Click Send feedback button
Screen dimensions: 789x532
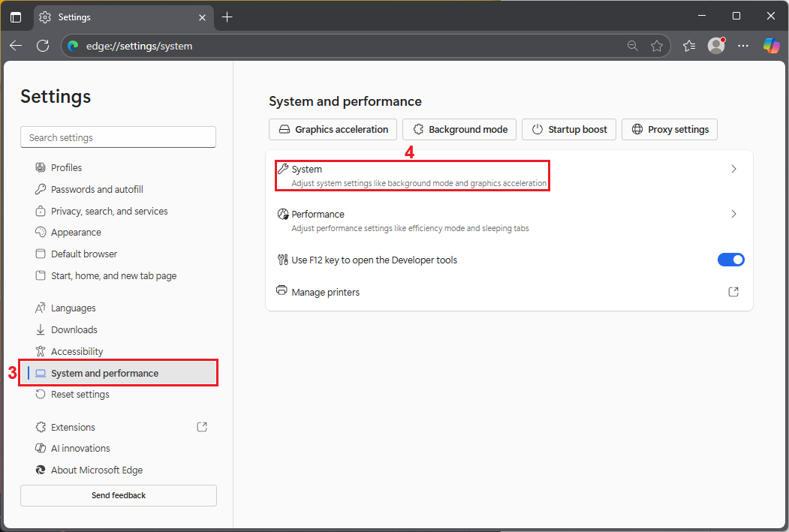[x=119, y=495]
